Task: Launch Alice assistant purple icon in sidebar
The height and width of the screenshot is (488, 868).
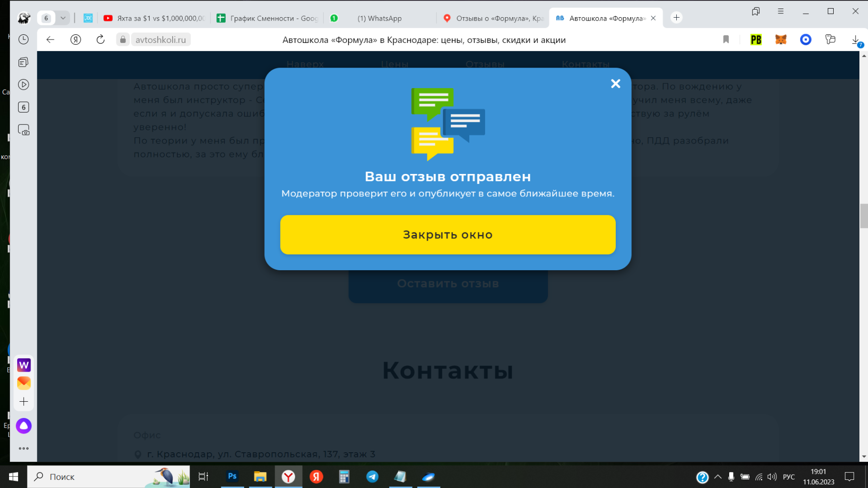Action: point(23,426)
